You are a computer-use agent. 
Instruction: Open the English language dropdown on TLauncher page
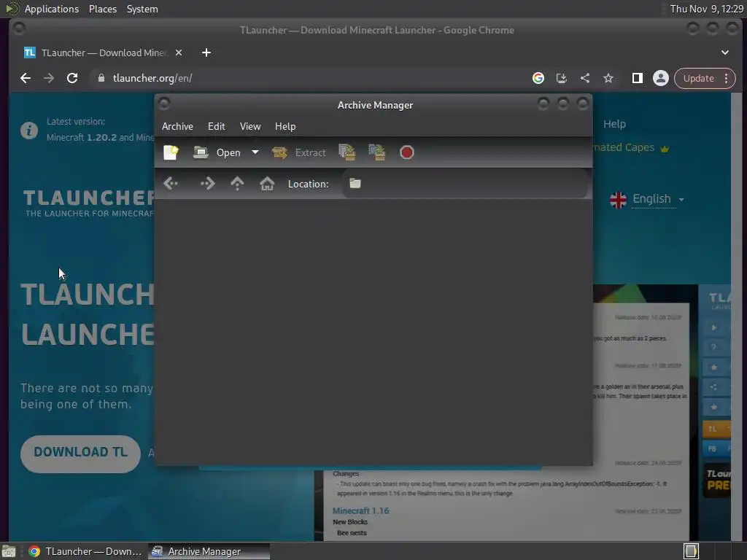click(x=647, y=199)
